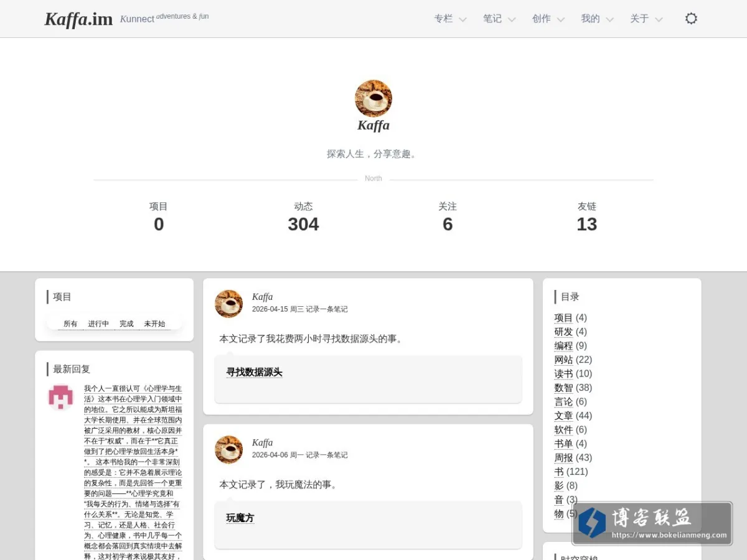747x560 pixels.
Task: Open the 编程 (9) category
Action: pyautogui.click(x=563, y=345)
